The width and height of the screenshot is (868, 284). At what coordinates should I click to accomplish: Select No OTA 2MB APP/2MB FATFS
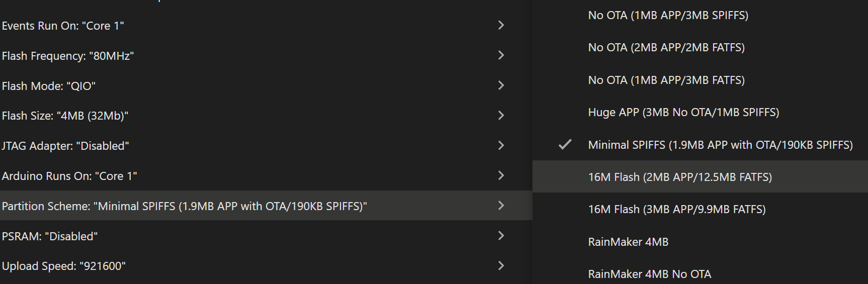(666, 48)
